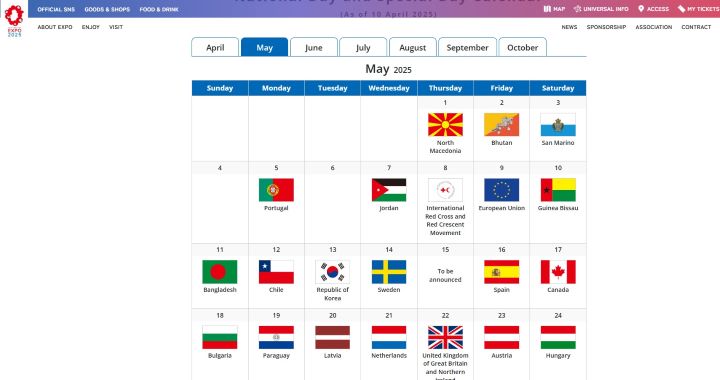Open Universal Info icon link
The image size is (720, 380).
(577, 9)
